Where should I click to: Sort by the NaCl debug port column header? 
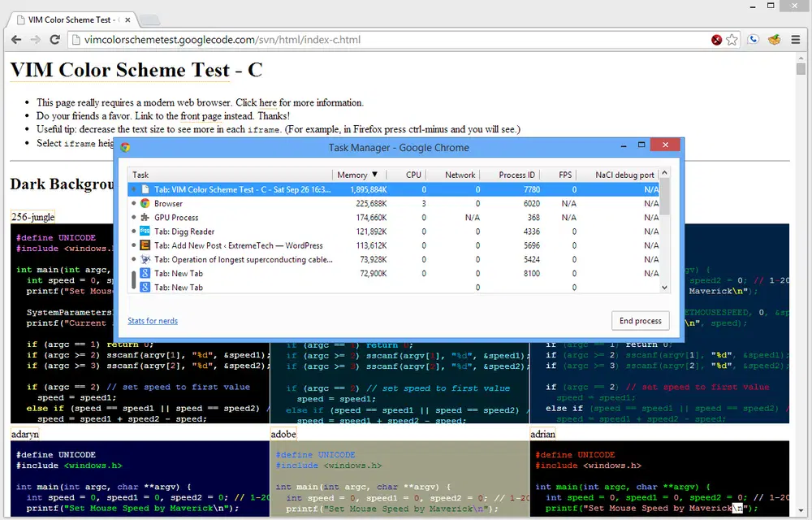click(618, 175)
